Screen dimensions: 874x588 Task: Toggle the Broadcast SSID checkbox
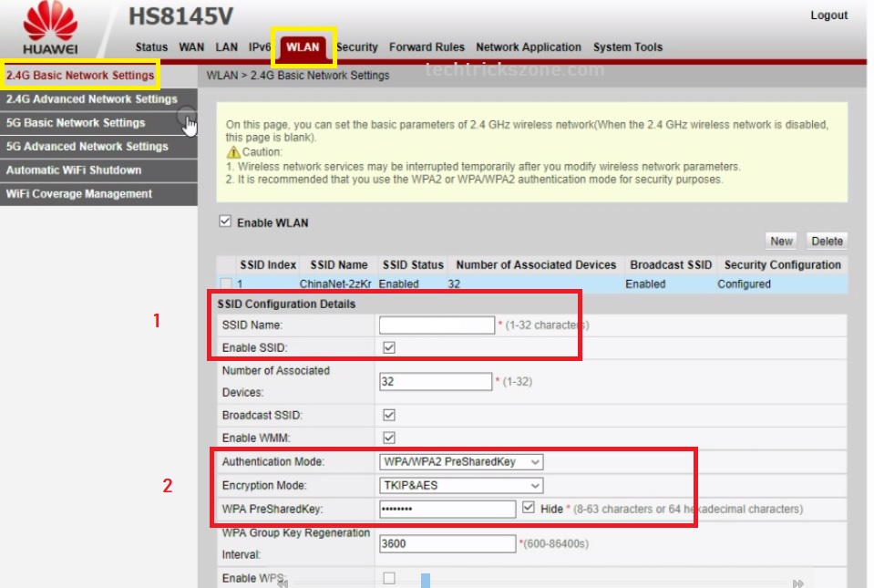coord(389,415)
